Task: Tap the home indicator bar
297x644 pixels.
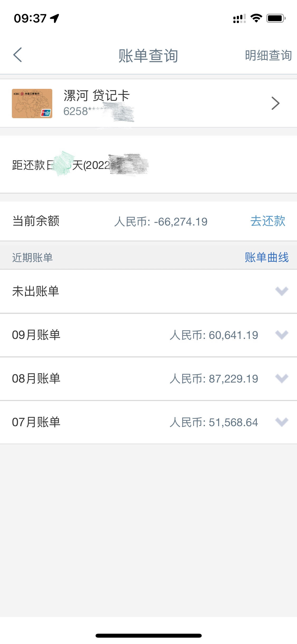Action: click(x=149, y=636)
